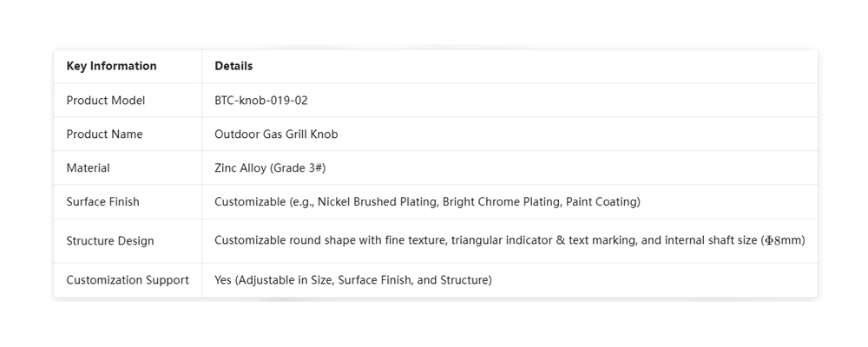Screen dimensions: 868x347
Task: Select the 'Material' row label
Action: tap(88, 168)
